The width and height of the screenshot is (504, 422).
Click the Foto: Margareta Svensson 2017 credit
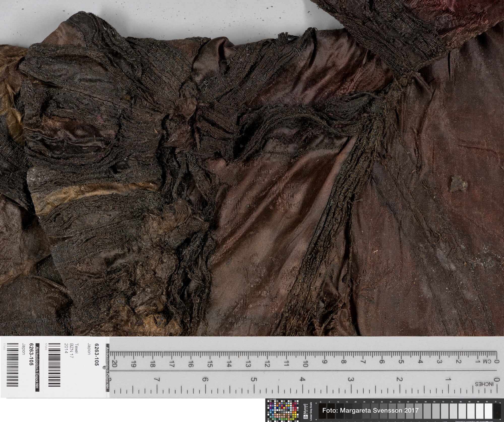[x=370, y=410]
